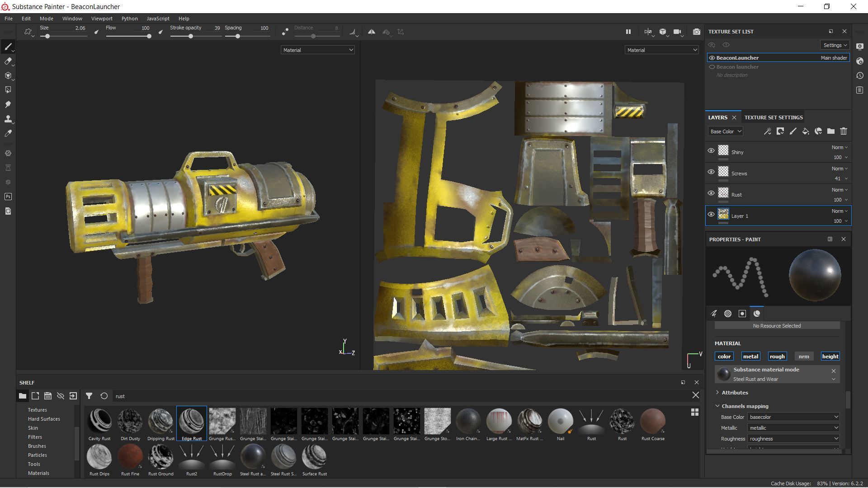868x488 pixels.
Task: Hide the Rust layer
Action: click(711, 193)
